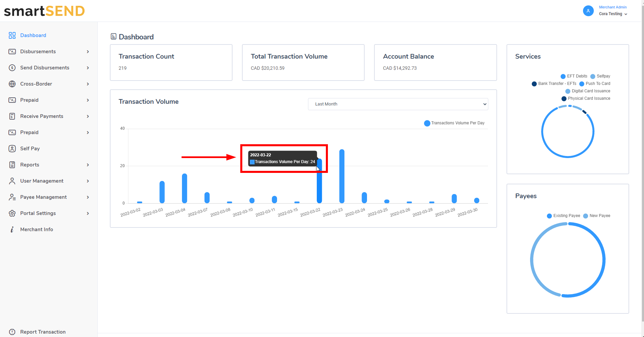
Task: Expand the Reports menu arrow
Action: [x=88, y=165]
